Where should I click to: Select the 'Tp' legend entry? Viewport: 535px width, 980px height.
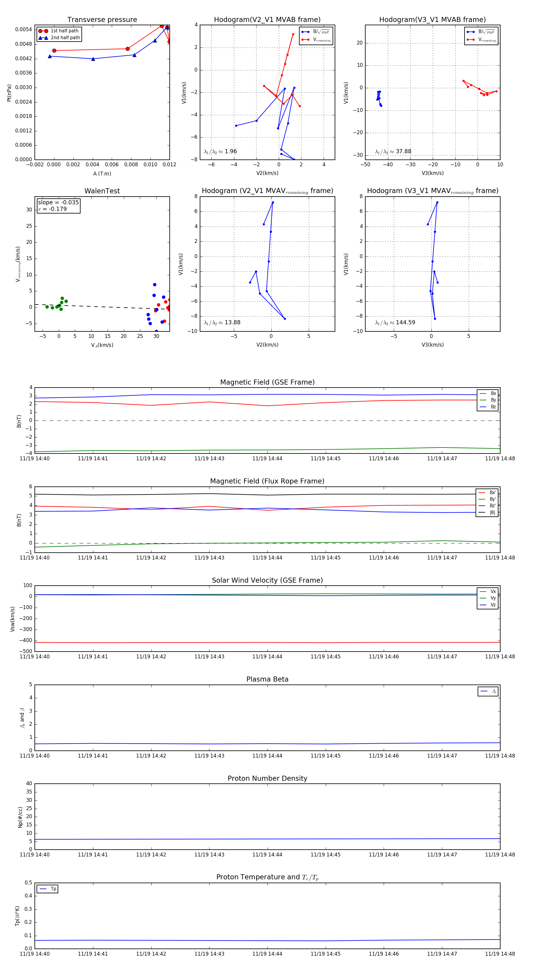48,889
